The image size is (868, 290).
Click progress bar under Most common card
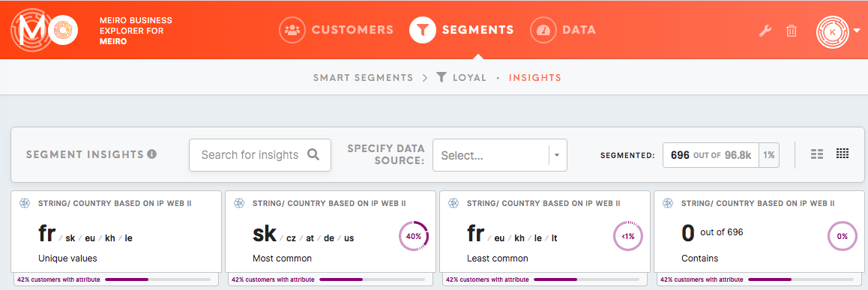click(x=372, y=280)
